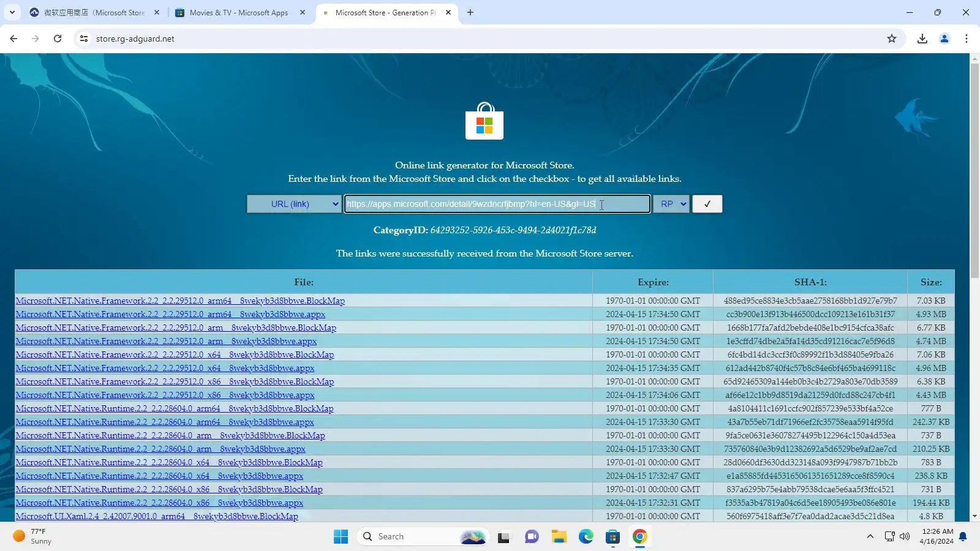The height and width of the screenshot is (551, 980).
Task: Download NET.Native.Framework.2.2 arm64 appx file
Action: point(170,314)
